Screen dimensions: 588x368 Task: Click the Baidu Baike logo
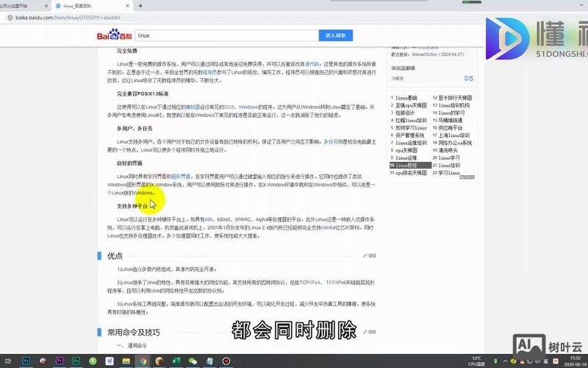[115, 35]
